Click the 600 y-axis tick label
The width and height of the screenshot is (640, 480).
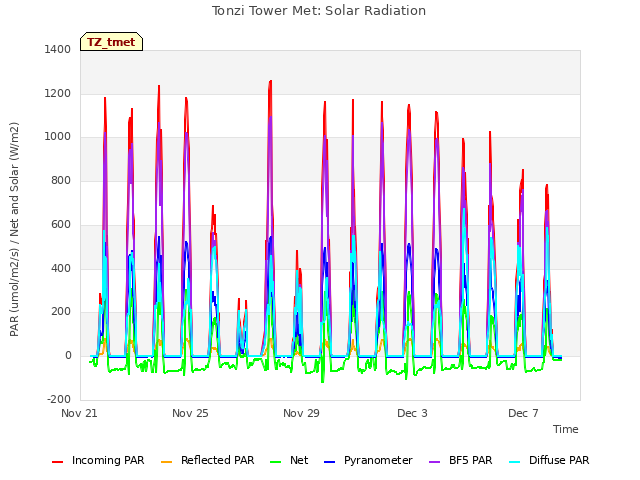(61, 224)
